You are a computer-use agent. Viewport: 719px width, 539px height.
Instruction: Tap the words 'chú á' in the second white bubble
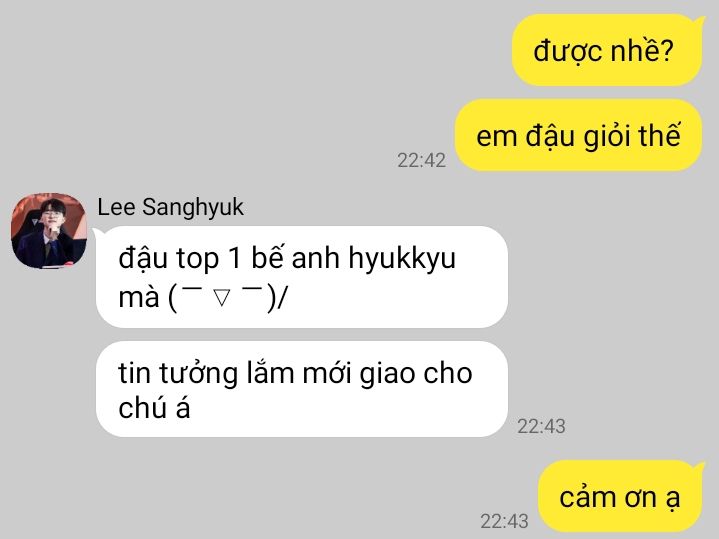(x=154, y=407)
